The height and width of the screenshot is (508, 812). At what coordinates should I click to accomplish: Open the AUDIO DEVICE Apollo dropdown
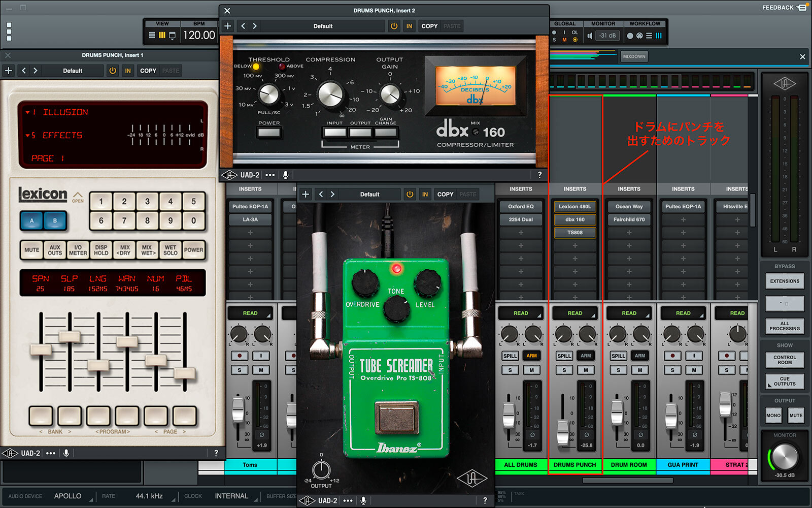pos(69,496)
